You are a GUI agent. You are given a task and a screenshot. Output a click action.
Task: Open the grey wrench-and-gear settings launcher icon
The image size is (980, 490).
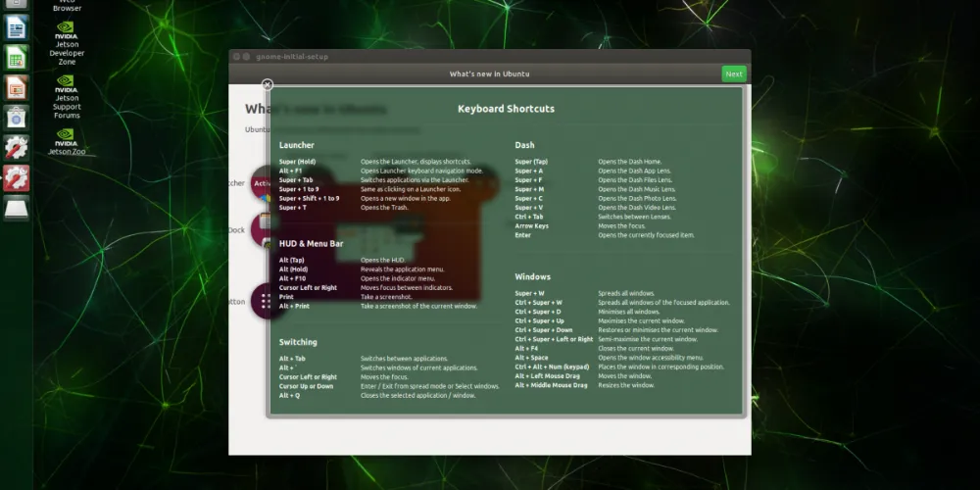tap(17, 148)
